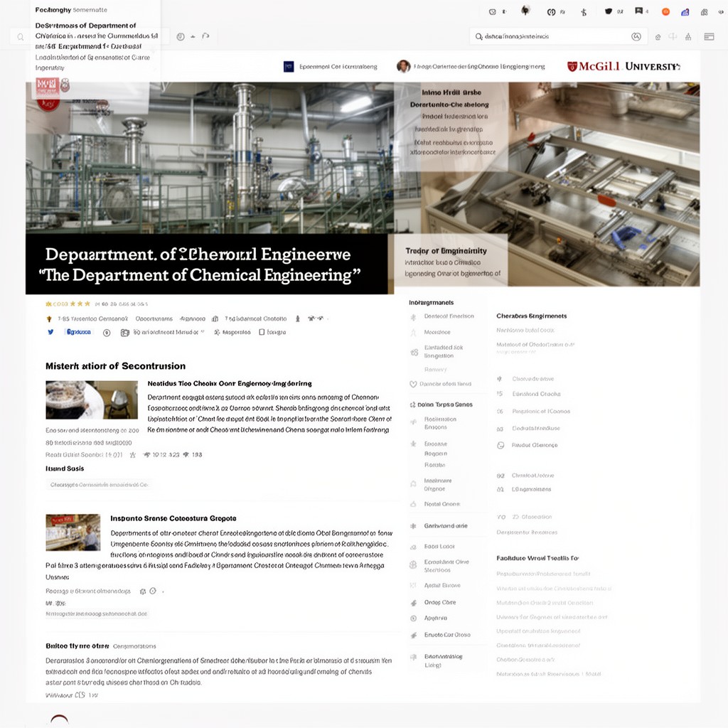Click the star icon after 'Reatr Gtitist Soonbr'
Viewport: 728px width, 728px height.
pos(132,455)
